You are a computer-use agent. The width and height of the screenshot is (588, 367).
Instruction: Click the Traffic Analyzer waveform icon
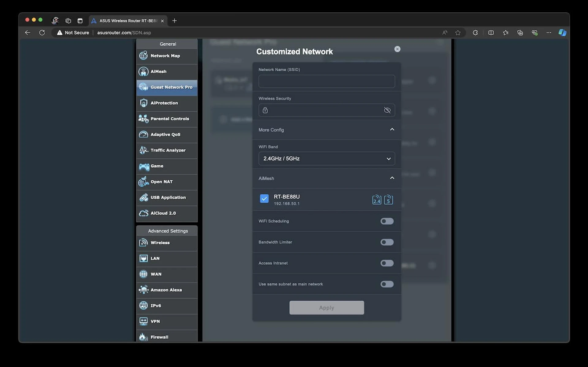pos(144,150)
